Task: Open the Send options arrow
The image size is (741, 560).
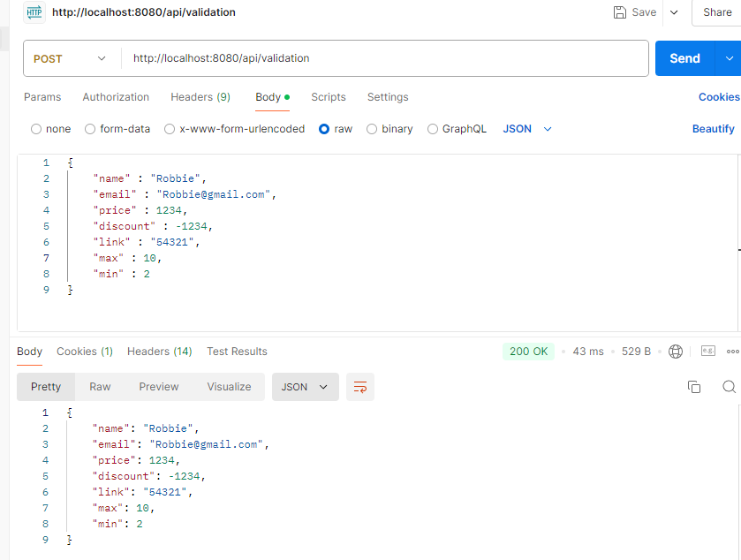Action: [x=729, y=58]
